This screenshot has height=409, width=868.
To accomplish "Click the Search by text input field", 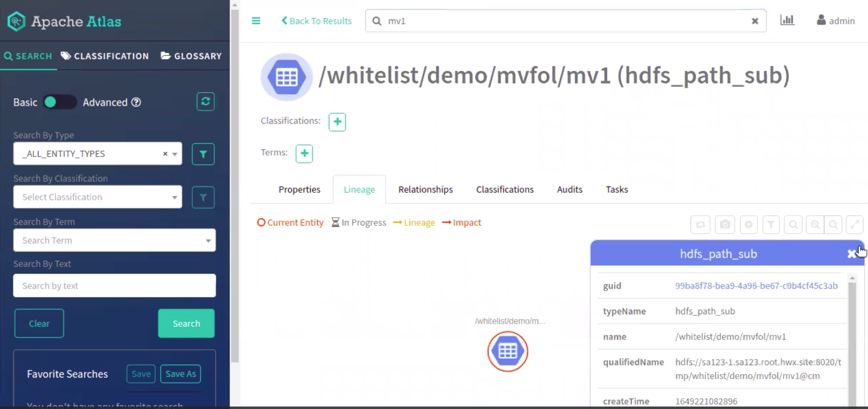I will click(x=114, y=286).
